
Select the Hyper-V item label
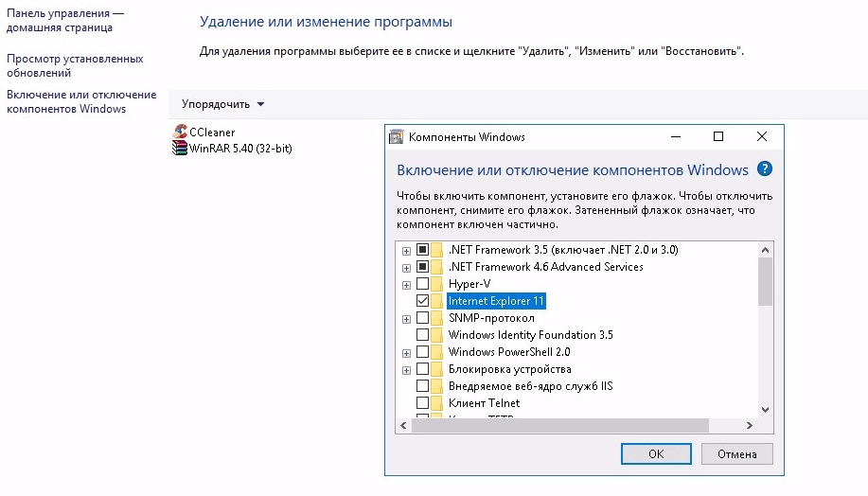tap(469, 284)
